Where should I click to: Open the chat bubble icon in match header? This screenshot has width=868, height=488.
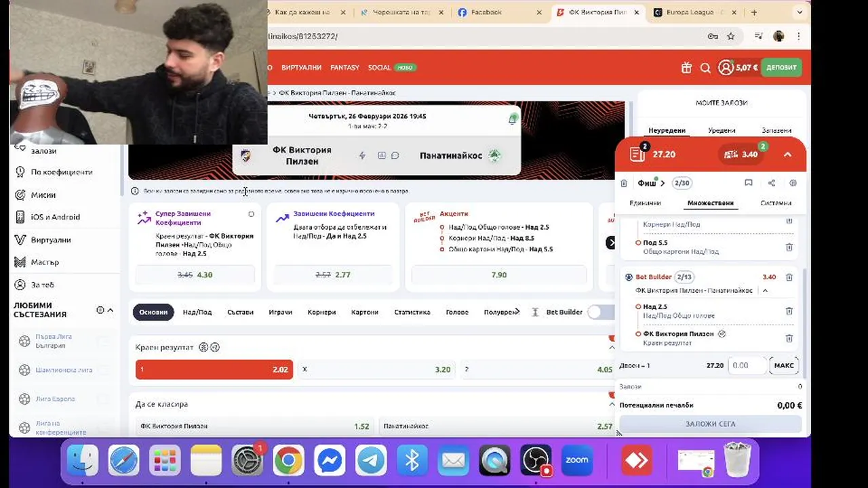(395, 155)
